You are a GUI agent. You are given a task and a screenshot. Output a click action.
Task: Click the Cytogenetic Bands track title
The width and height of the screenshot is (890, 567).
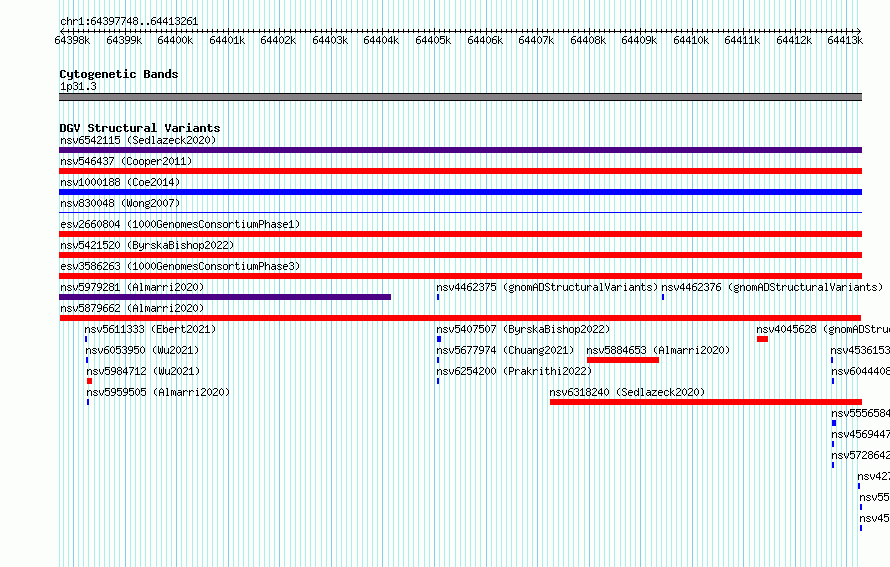(x=119, y=74)
